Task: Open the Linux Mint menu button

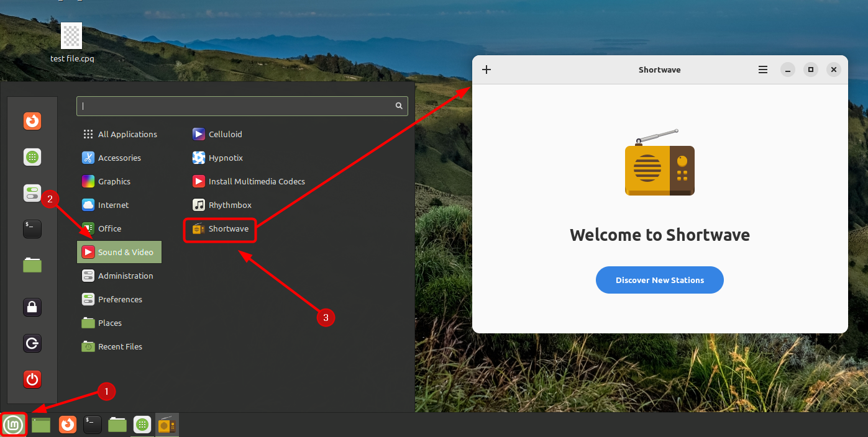Action: tap(14, 425)
